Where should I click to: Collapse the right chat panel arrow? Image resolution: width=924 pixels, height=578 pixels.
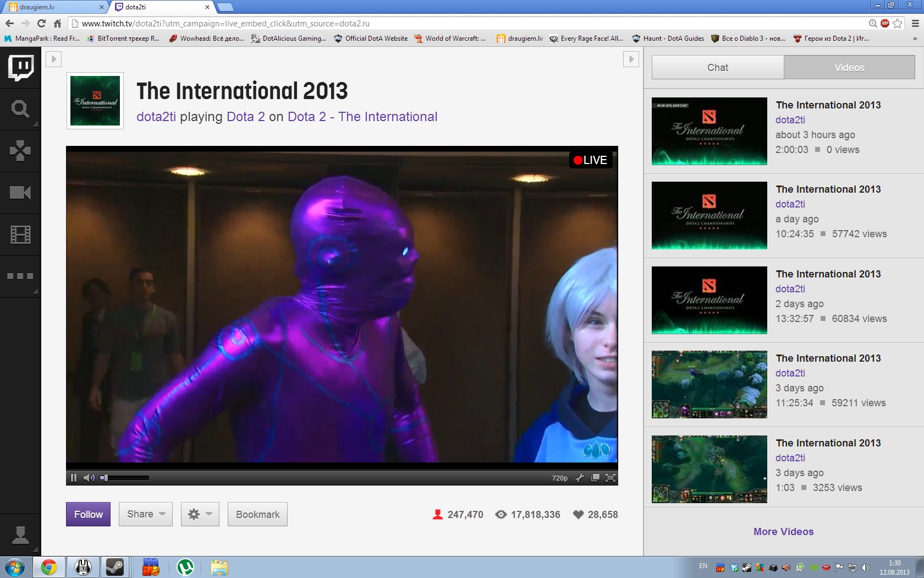point(631,59)
